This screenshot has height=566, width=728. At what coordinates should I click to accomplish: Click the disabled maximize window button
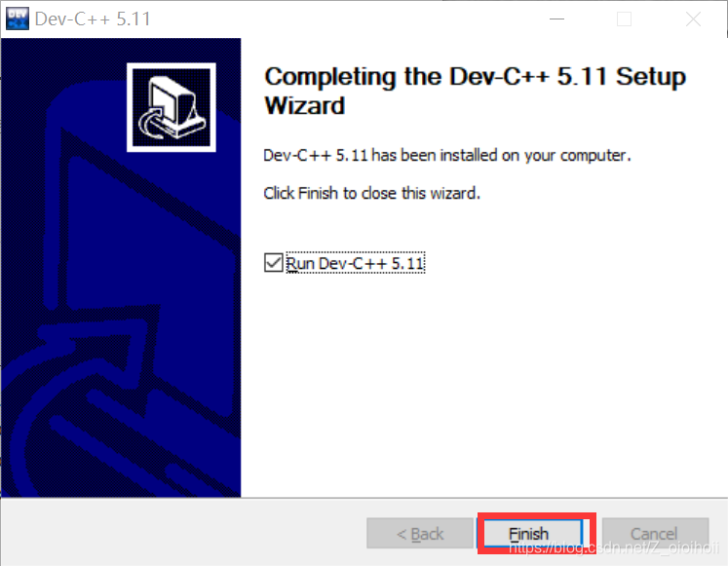(624, 19)
